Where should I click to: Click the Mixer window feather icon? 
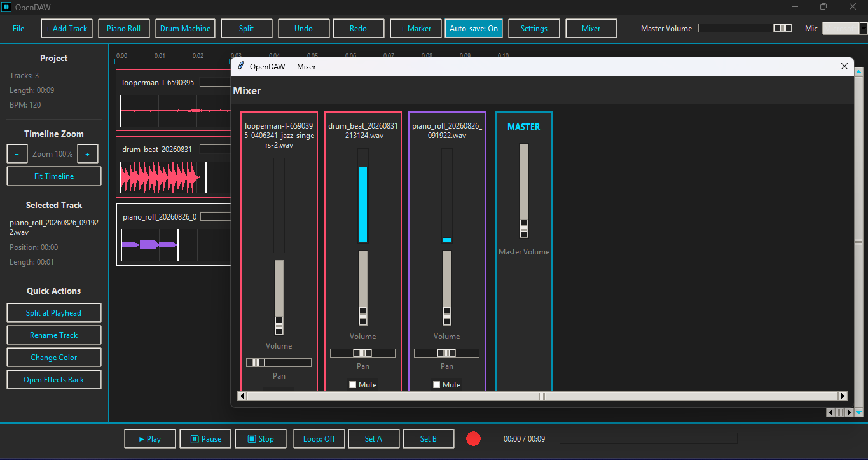click(x=241, y=66)
